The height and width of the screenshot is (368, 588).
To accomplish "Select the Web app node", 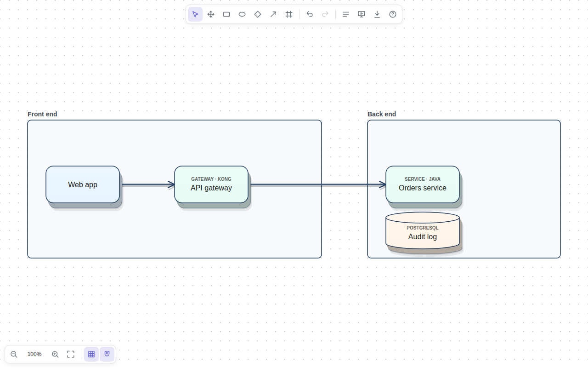I will 83,184.
